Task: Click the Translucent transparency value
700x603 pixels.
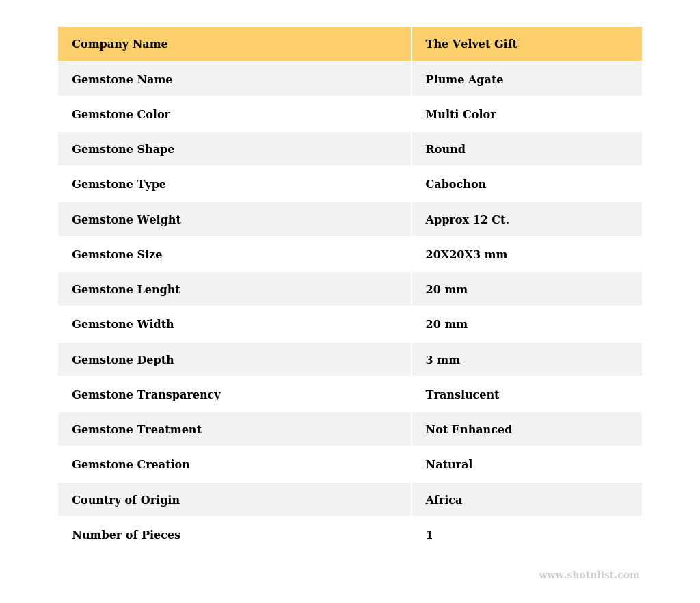Action: (462, 395)
